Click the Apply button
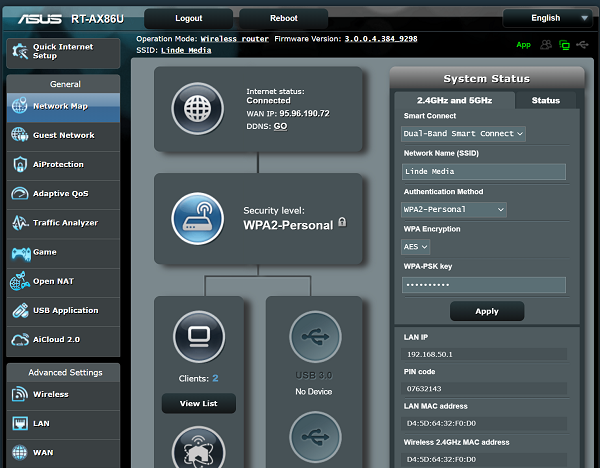The height and width of the screenshot is (468, 600). (487, 311)
